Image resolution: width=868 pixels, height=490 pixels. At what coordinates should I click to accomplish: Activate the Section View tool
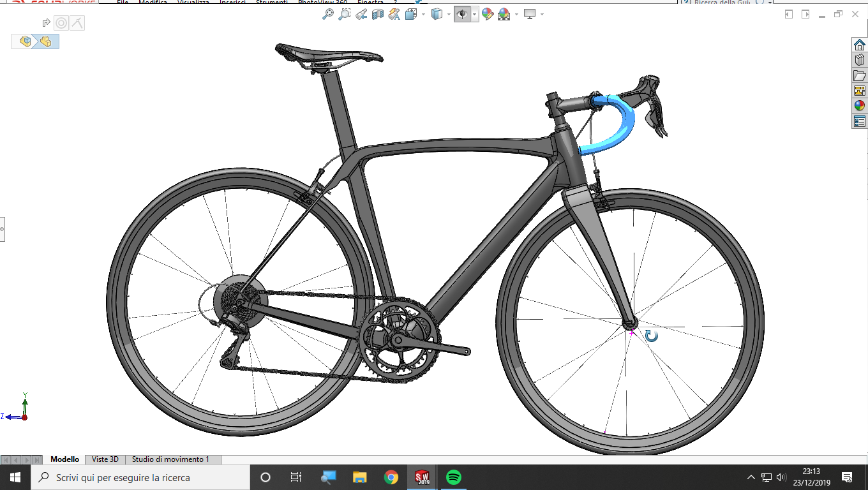(378, 14)
